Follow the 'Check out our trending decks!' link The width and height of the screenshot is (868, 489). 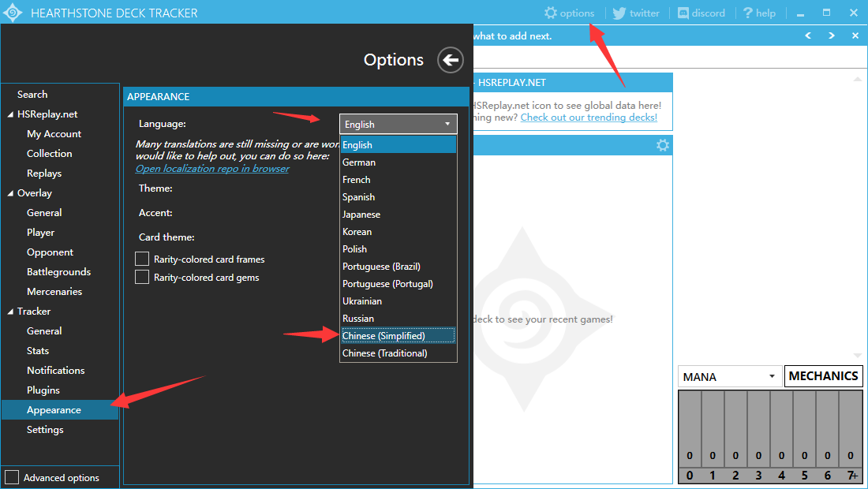tap(589, 118)
